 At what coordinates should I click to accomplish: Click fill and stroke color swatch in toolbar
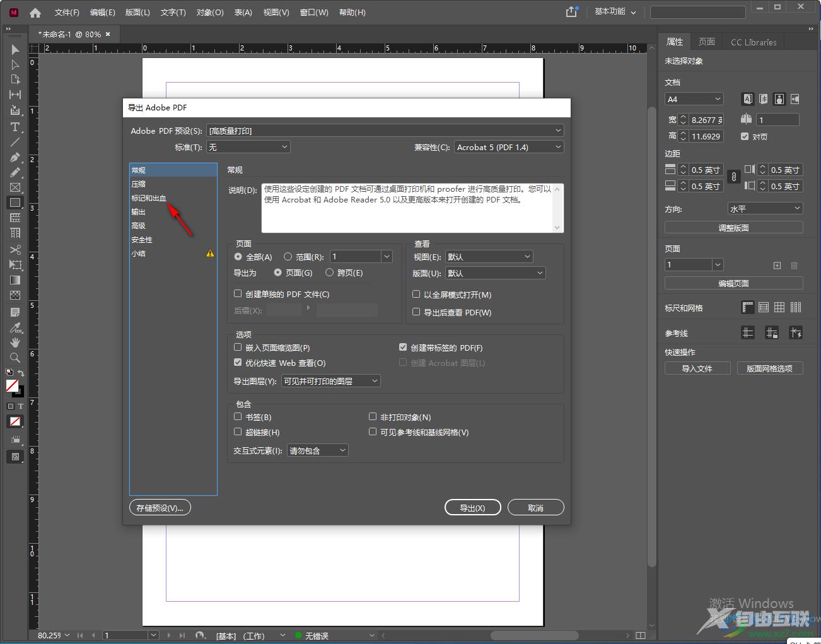coord(15,387)
